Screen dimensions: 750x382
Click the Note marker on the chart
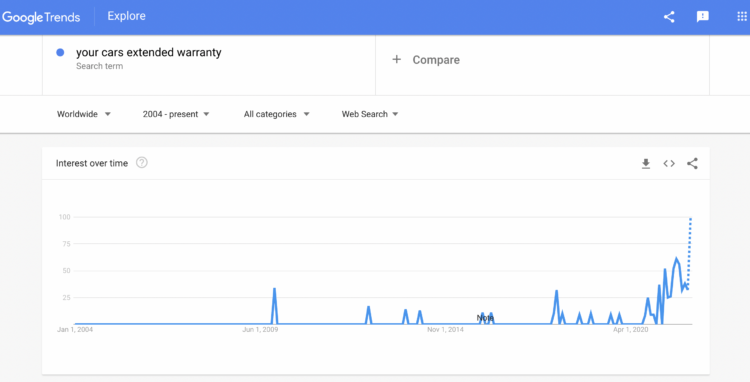pyautogui.click(x=485, y=317)
